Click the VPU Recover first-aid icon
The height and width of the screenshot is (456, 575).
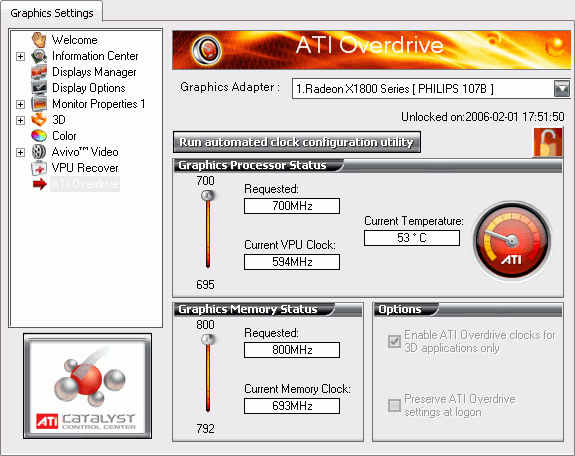point(39,168)
